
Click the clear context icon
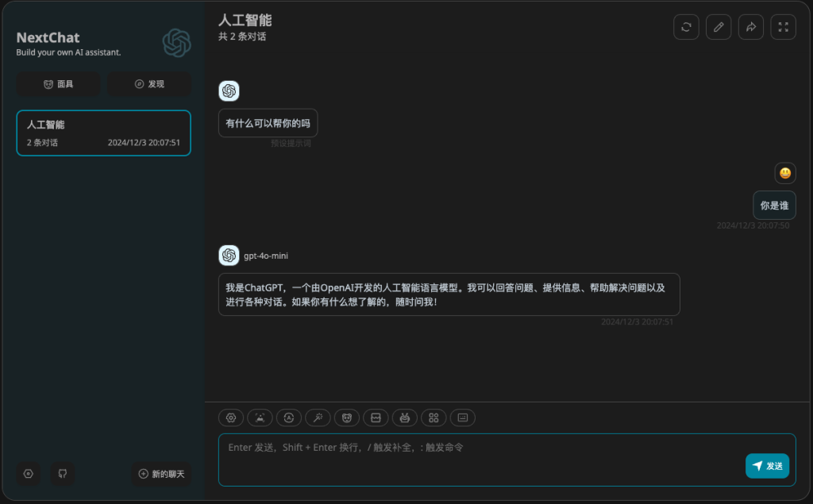click(376, 418)
